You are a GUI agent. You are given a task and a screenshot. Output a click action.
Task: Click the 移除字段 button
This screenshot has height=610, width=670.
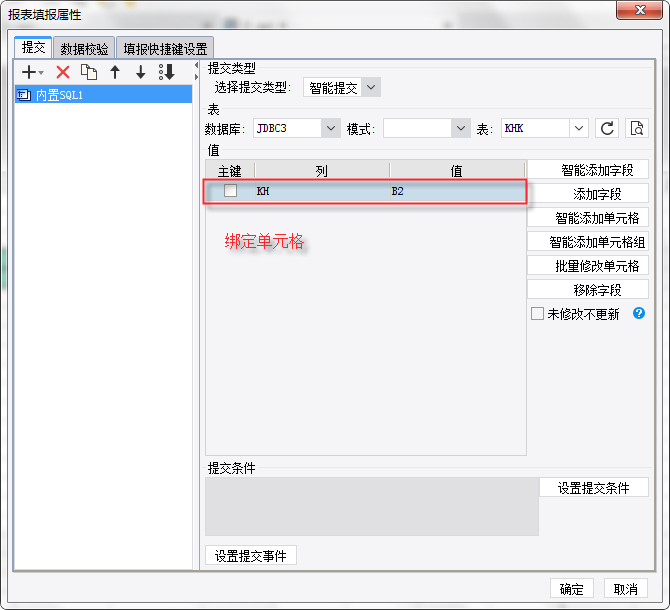[x=588, y=290]
